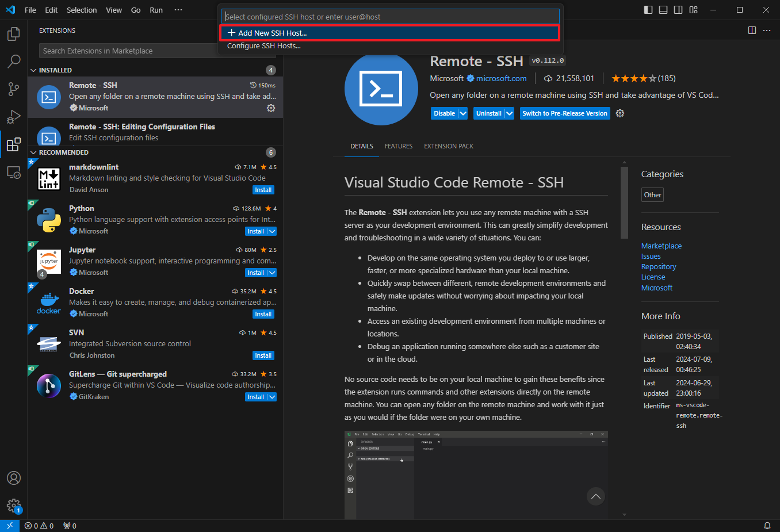Open the View menu
780x532 pixels.
pos(114,10)
